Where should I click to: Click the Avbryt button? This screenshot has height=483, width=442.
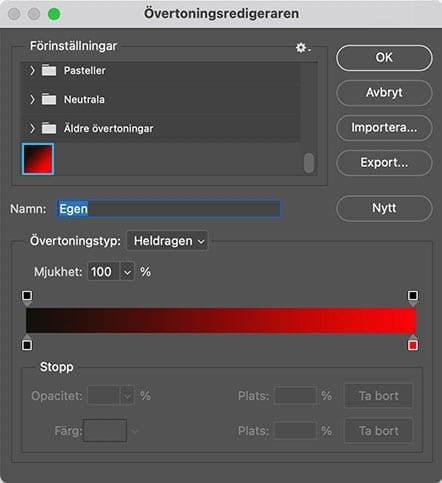coord(384,93)
